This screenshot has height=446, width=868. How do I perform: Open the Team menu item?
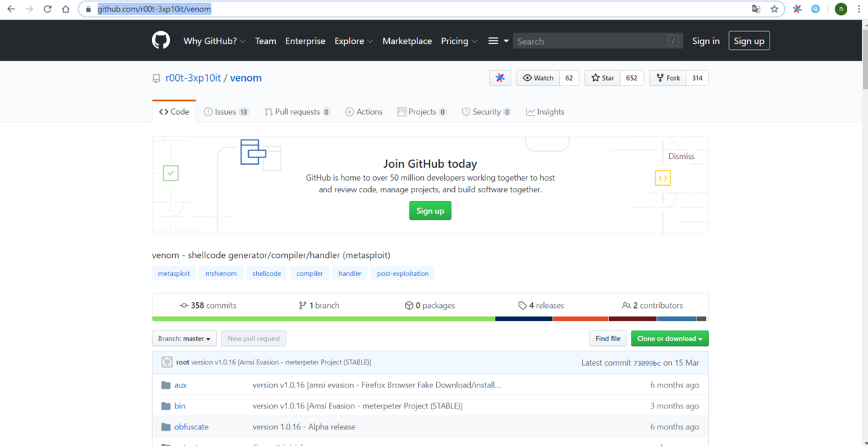click(x=265, y=41)
